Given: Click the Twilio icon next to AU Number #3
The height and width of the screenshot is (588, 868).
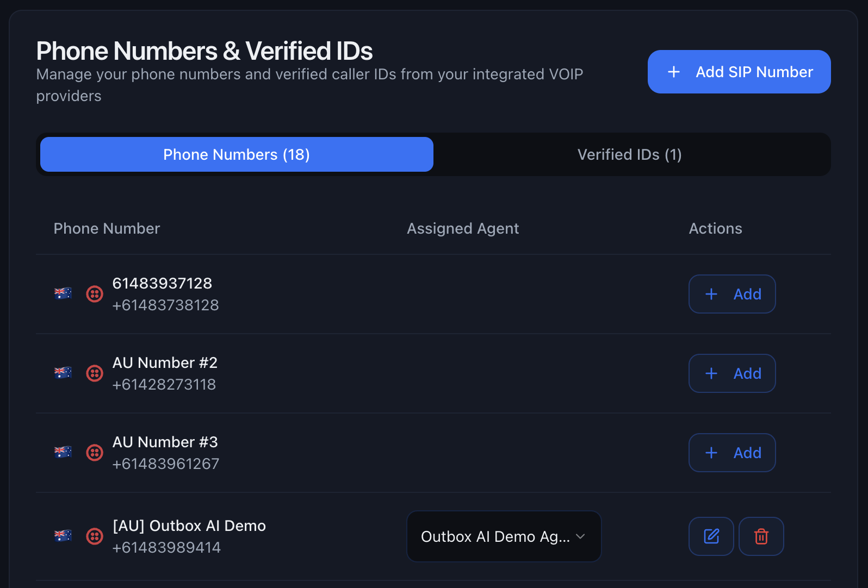Looking at the screenshot, I should point(94,452).
